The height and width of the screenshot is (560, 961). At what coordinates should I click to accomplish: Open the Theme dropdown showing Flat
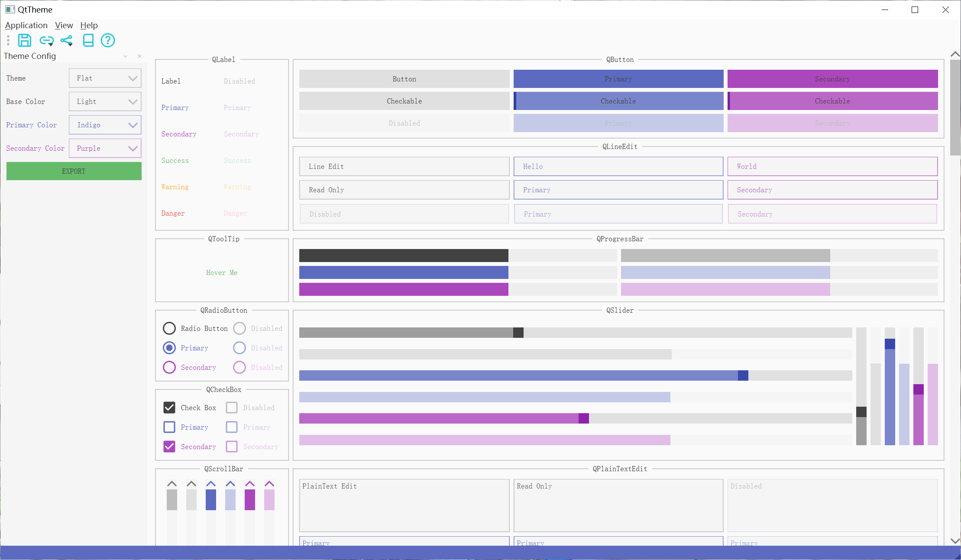105,78
